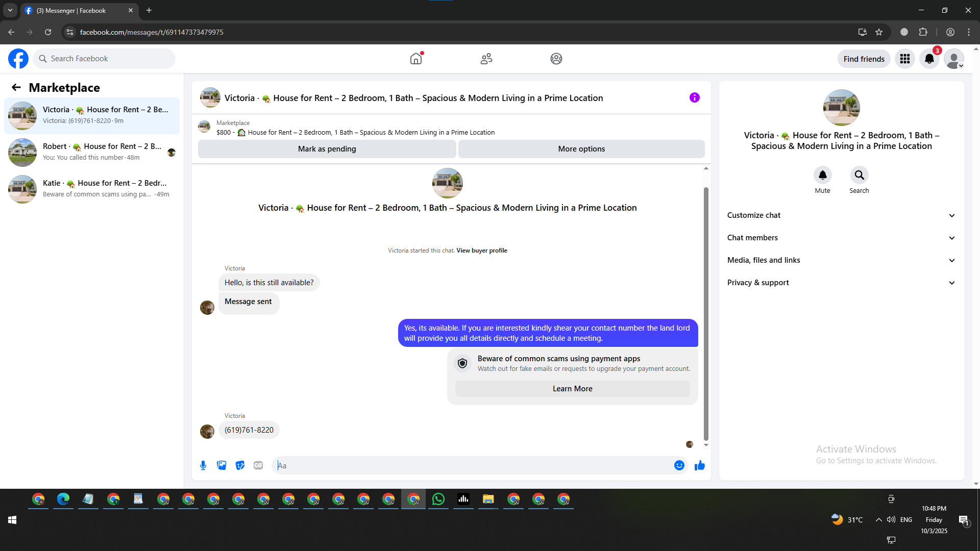This screenshot has width=980, height=551.
Task: Open the $800 House for Rent listing link
Action: tap(355, 133)
